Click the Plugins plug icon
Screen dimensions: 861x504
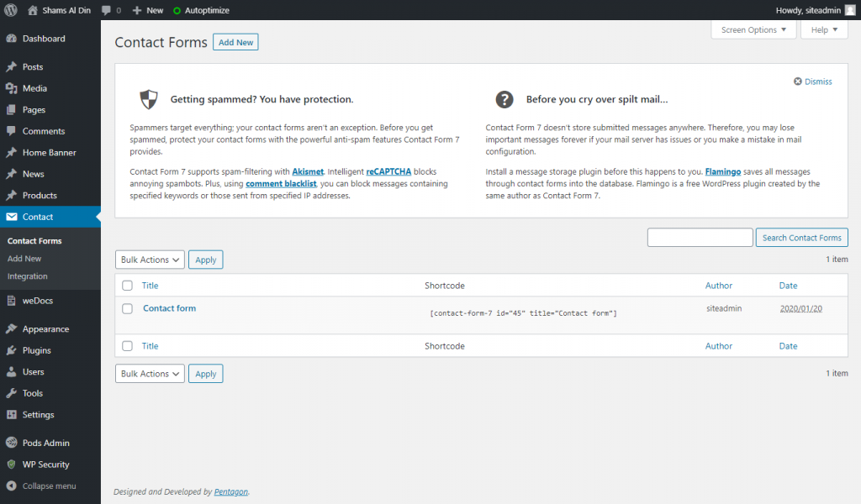tap(11, 350)
